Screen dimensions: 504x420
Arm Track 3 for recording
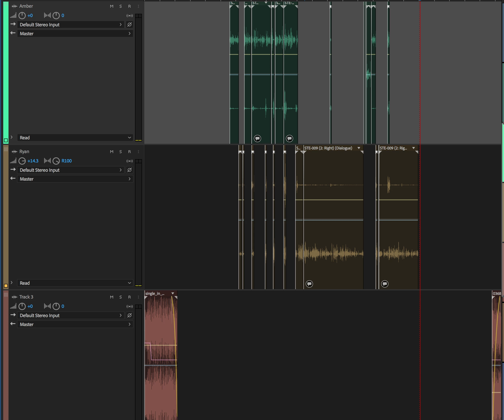pos(129,297)
